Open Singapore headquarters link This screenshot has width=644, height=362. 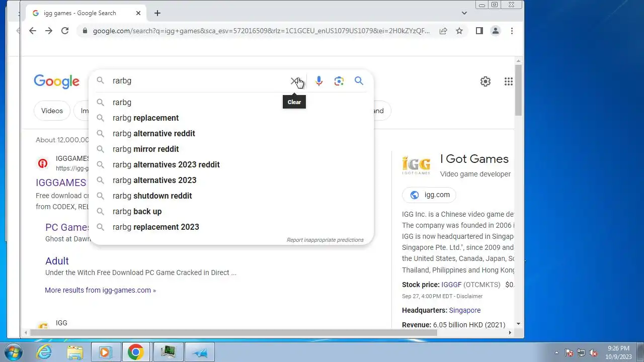465,310
